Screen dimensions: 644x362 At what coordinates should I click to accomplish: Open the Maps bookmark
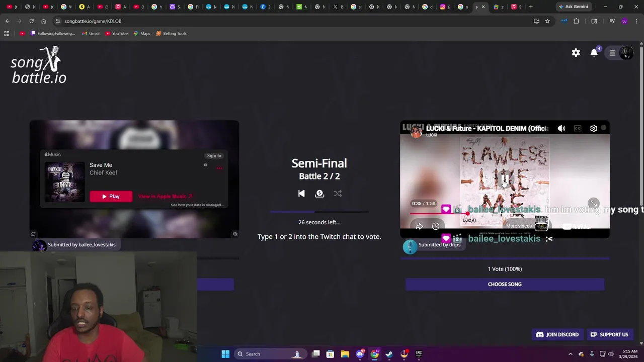(142, 34)
